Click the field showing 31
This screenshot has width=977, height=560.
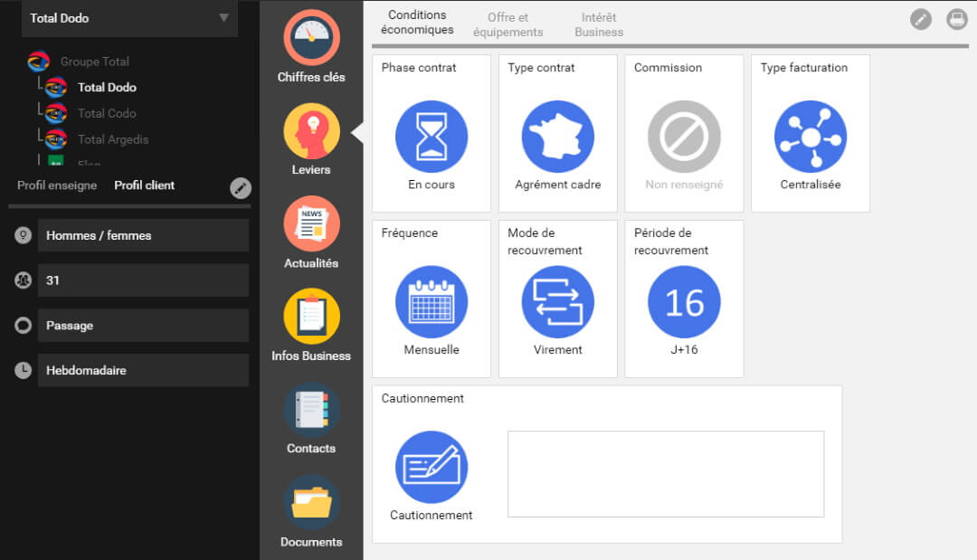pos(143,280)
